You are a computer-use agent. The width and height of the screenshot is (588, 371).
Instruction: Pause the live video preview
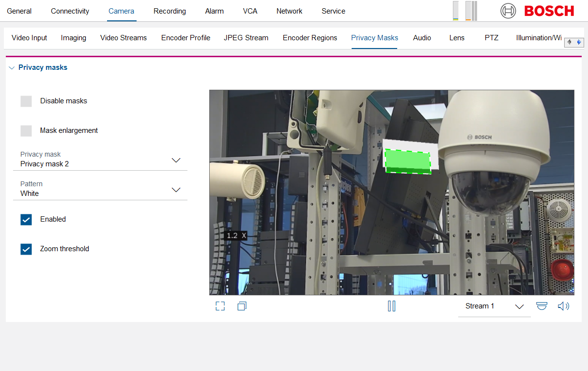click(391, 306)
